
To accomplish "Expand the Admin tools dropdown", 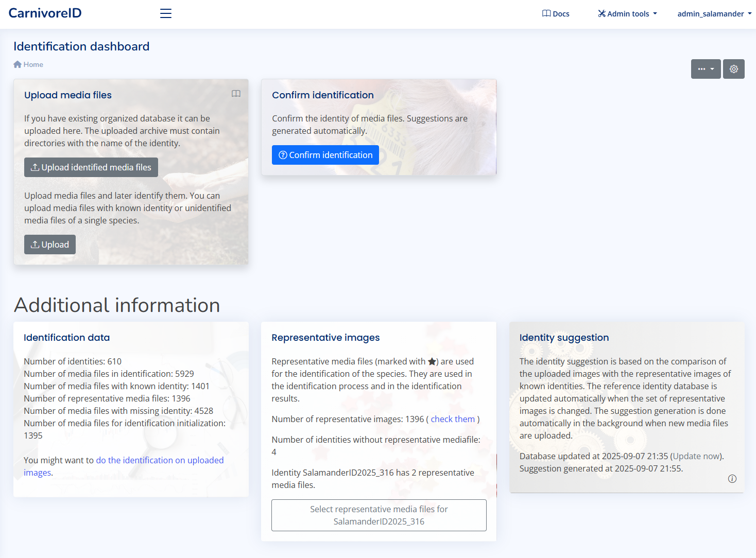I will (x=627, y=13).
